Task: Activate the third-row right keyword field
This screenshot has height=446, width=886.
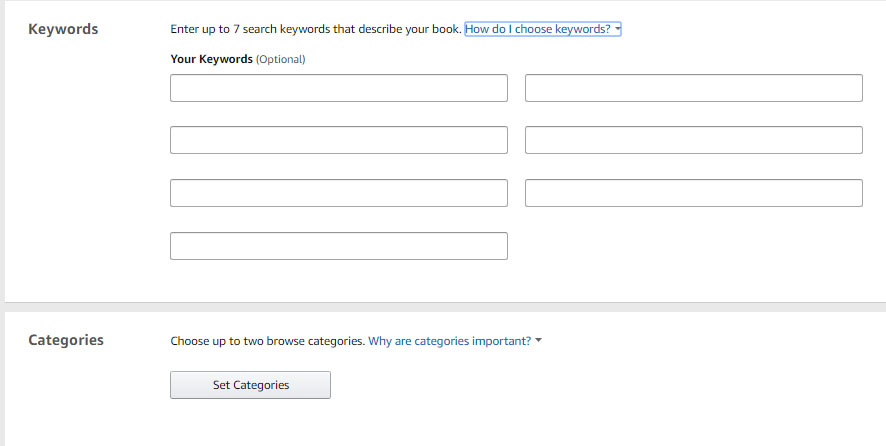Action: tap(693, 193)
